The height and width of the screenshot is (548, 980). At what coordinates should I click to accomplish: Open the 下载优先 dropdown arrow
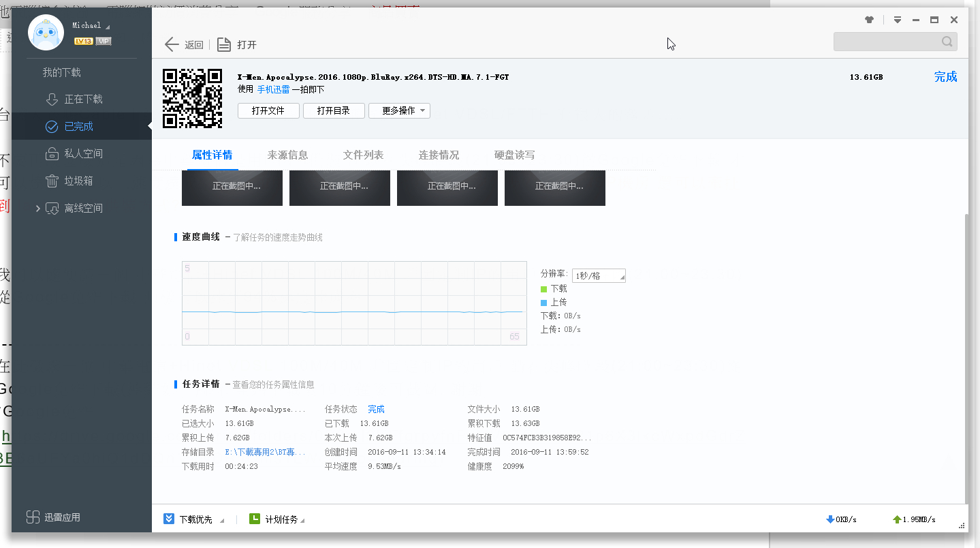(221, 520)
